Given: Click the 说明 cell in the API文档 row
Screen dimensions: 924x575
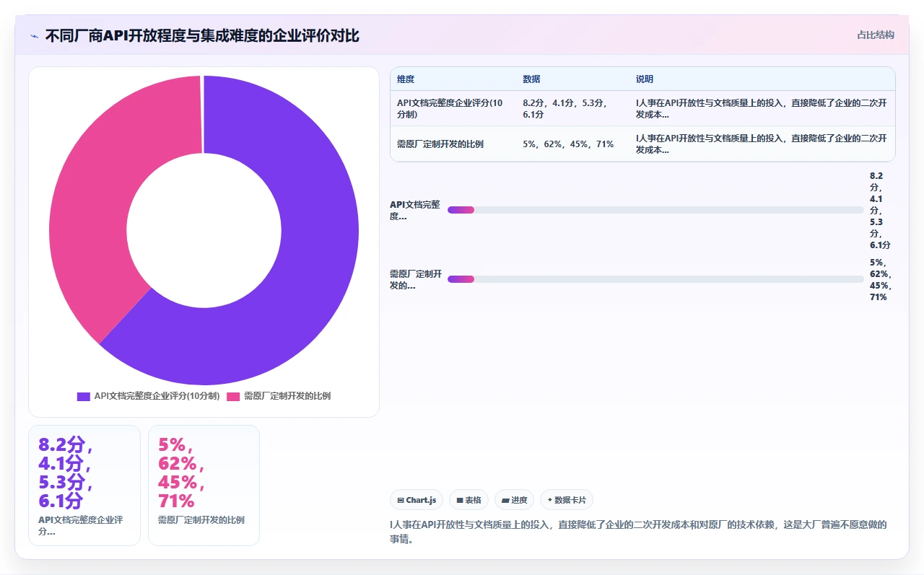Looking at the screenshot, I should pyautogui.click(x=762, y=108).
